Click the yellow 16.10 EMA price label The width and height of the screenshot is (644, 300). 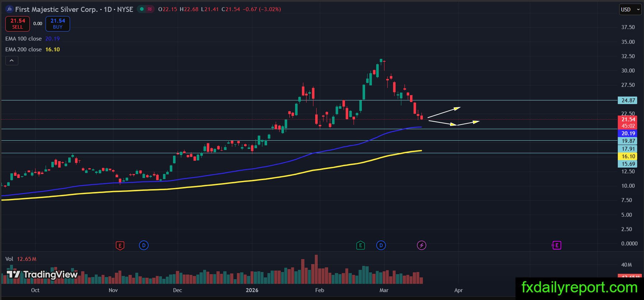[x=628, y=156]
